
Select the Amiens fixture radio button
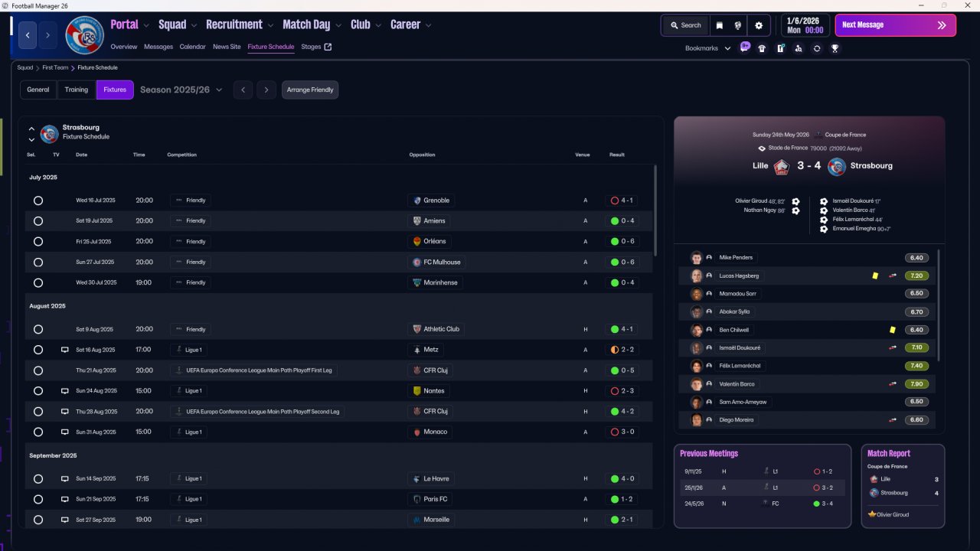pyautogui.click(x=38, y=221)
